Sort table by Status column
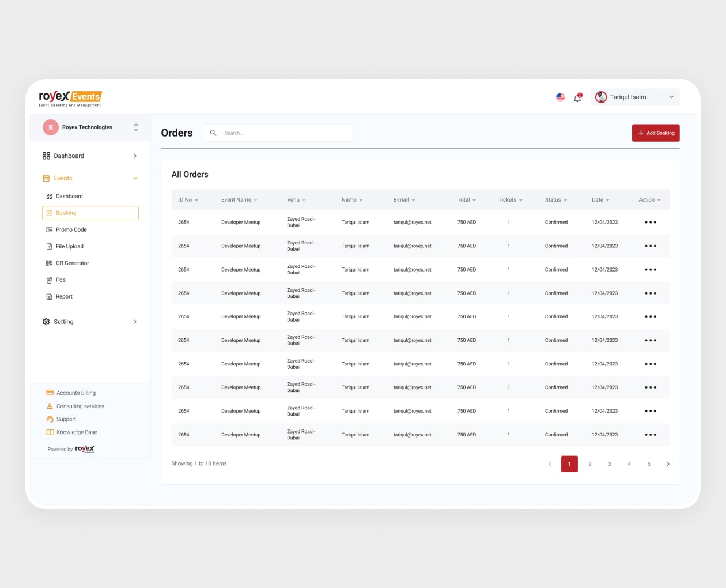 555,200
